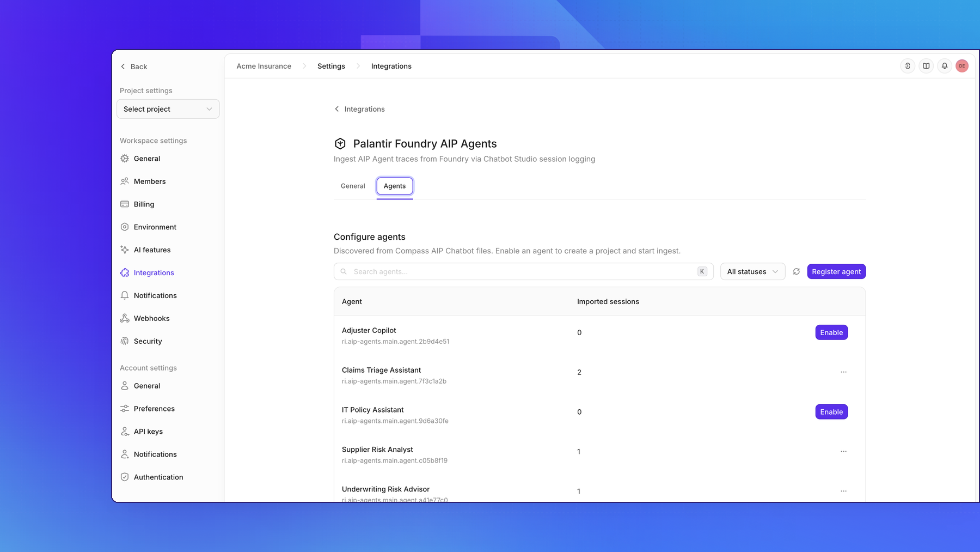Open API keys settings
Image resolution: width=980 pixels, height=552 pixels.
[148, 432]
